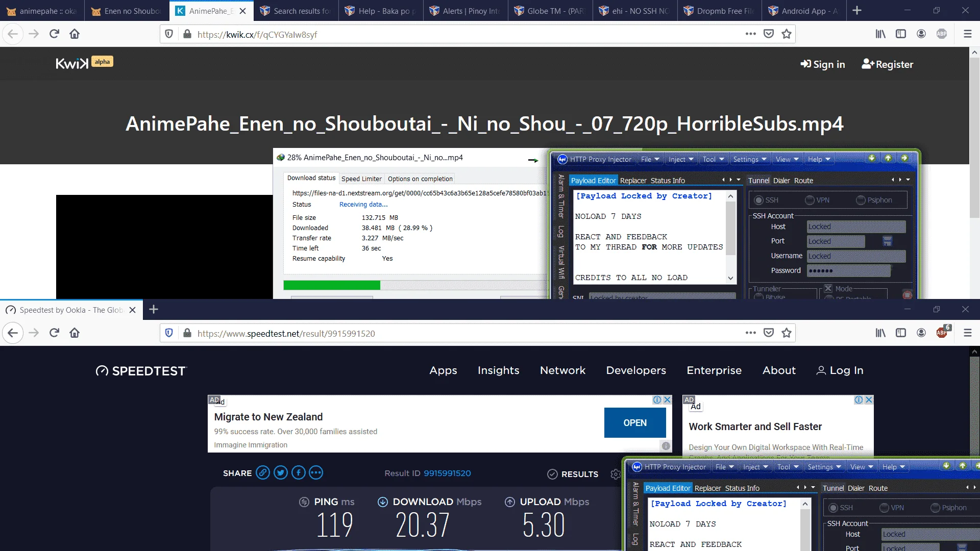The height and width of the screenshot is (551, 980).
Task: Bookmark the Speedtest result page
Action: [x=787, y=333]
